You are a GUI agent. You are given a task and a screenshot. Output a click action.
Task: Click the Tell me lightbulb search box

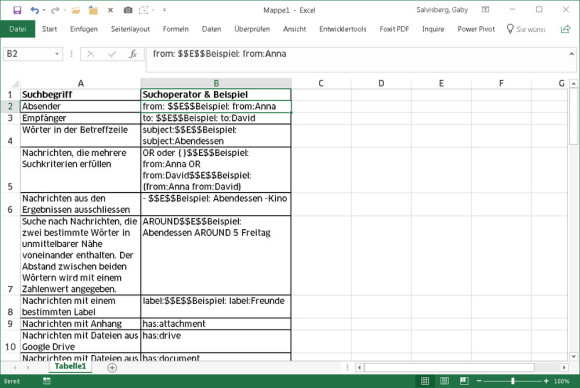click(x=526, y=29)
